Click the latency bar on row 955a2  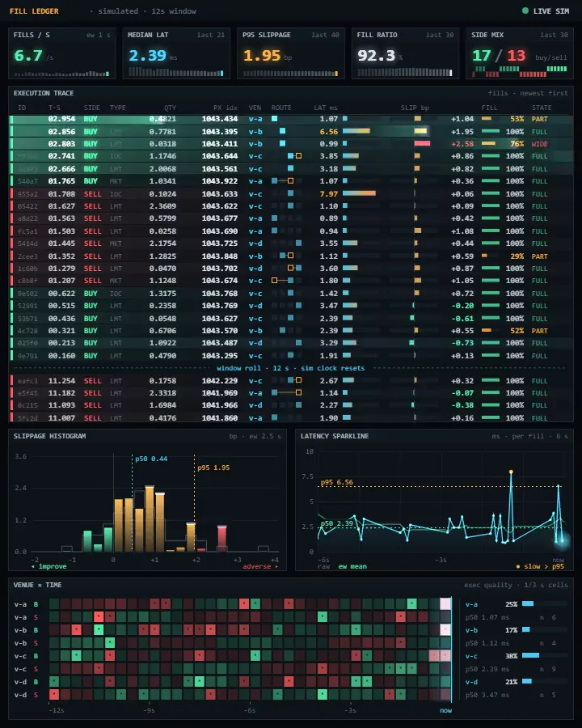pos(359,193)
